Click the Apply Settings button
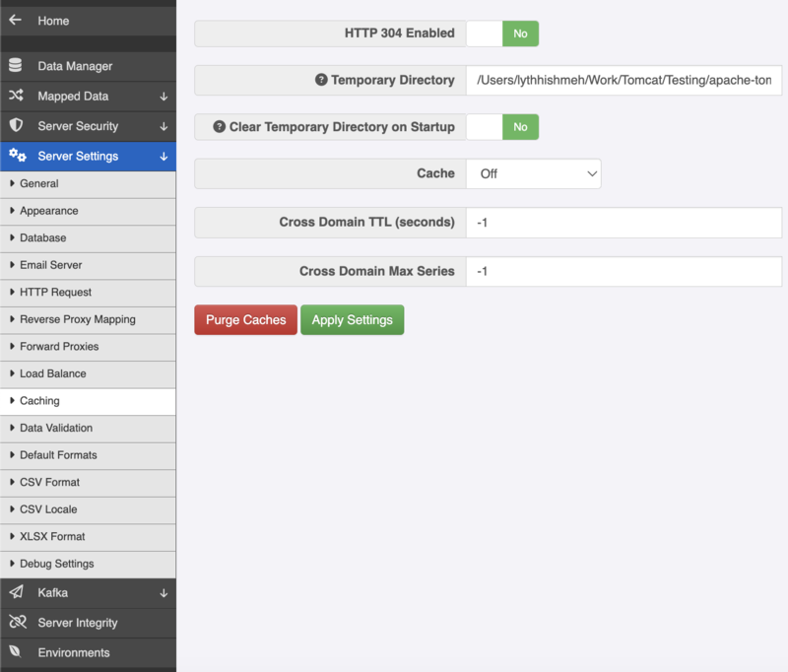Viewport: 788px width, 672px height. pyautogui.click(x=352, y=319)
